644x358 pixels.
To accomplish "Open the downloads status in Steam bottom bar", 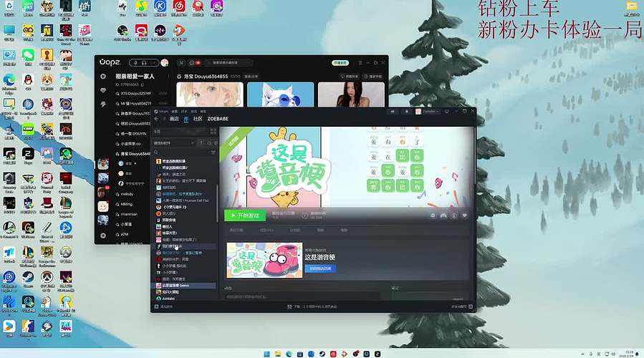I will (312, 306).
